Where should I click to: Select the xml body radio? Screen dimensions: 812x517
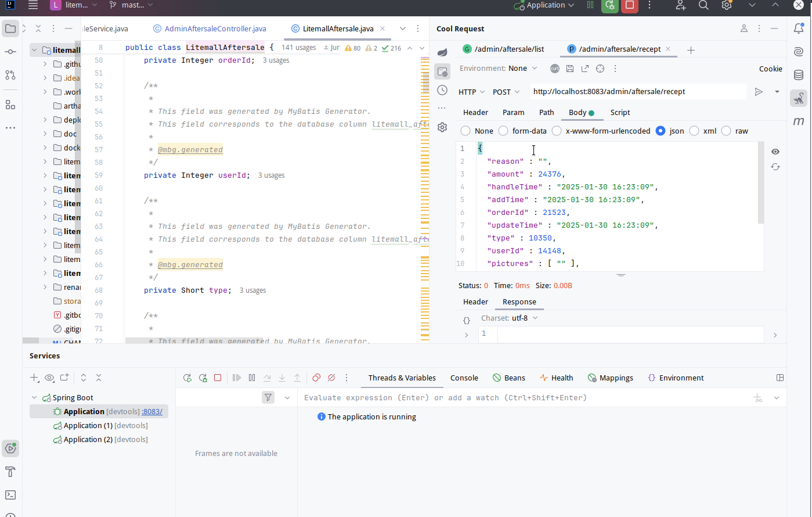tap(694, 131)
